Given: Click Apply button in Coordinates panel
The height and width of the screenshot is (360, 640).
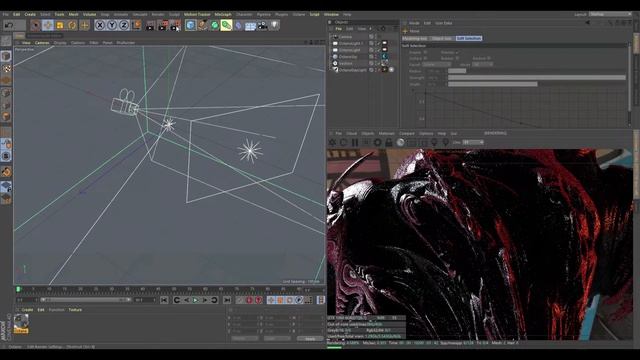Looking at the screenshot, I should pos(310,339).
